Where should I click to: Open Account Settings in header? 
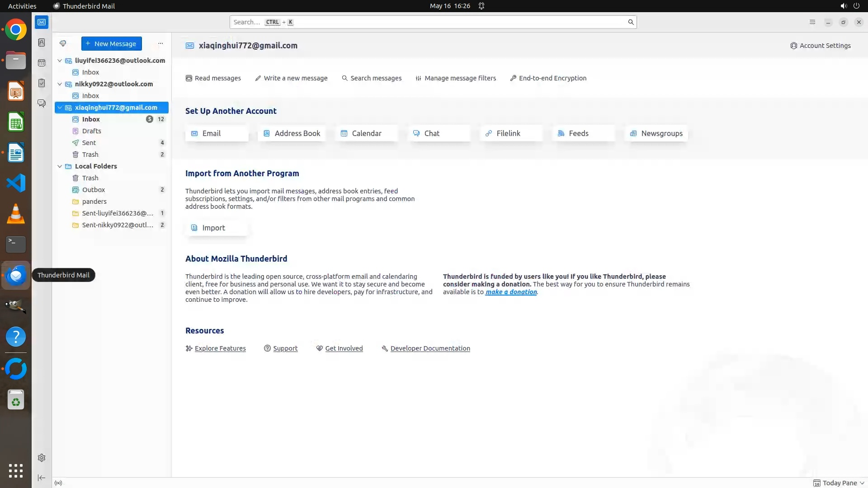[821, 46]
